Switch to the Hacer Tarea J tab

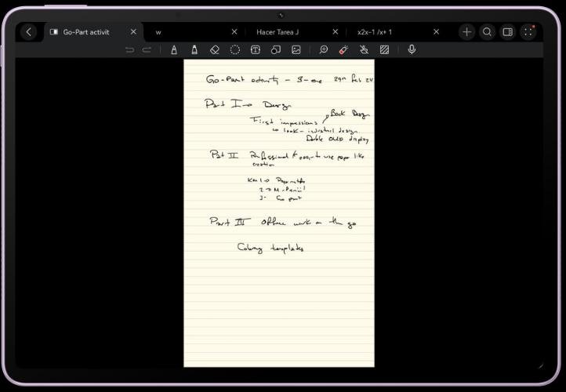pos(278,32)
